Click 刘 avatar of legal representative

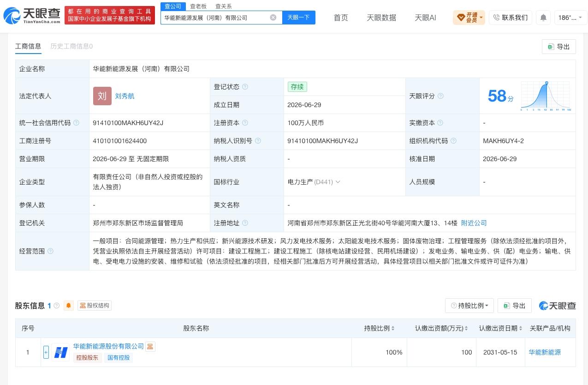102,96
